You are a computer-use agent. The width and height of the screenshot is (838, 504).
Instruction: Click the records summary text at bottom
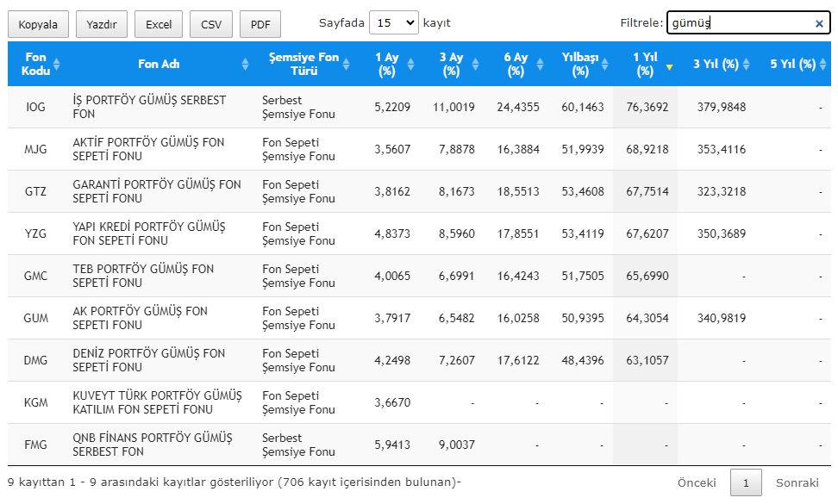coord(235,482)
